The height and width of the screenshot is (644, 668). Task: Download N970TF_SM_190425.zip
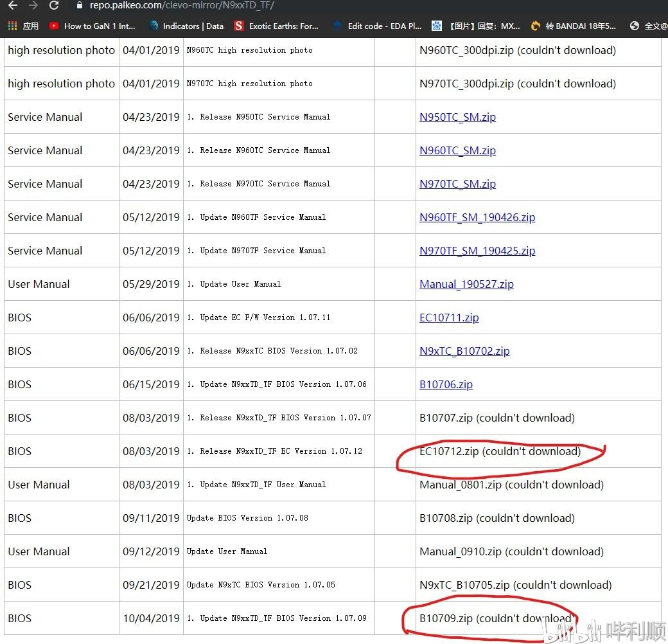pos(477,251)
